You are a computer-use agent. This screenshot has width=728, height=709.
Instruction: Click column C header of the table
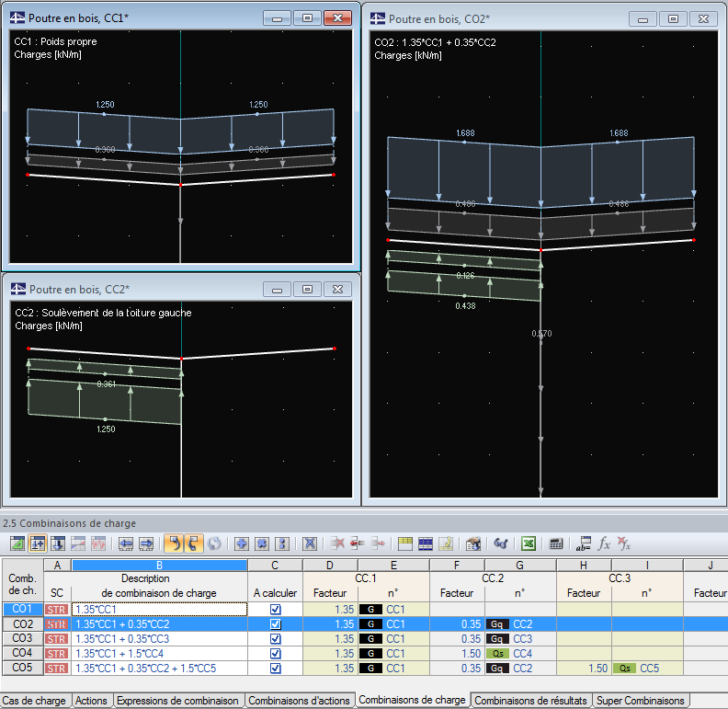[275, 565]
